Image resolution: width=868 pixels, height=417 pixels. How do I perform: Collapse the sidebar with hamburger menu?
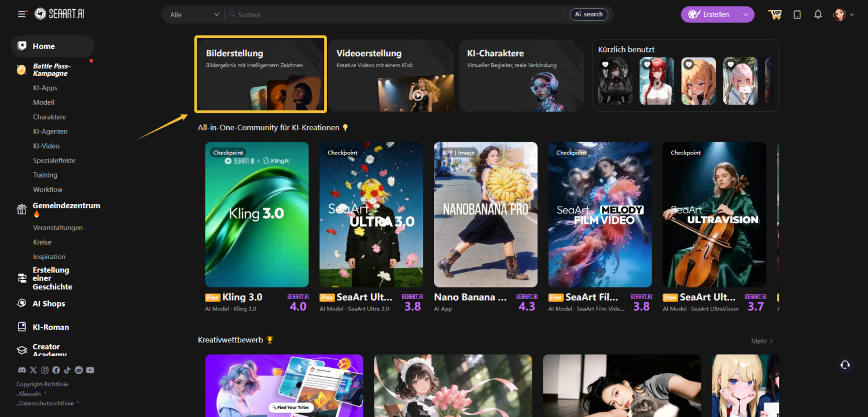(x=22, y=14)
